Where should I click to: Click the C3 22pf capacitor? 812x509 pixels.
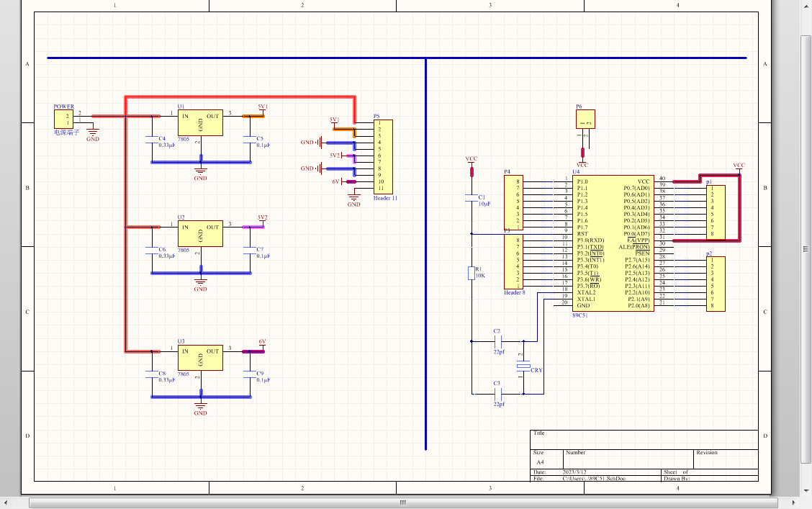(x=499, y=394)
